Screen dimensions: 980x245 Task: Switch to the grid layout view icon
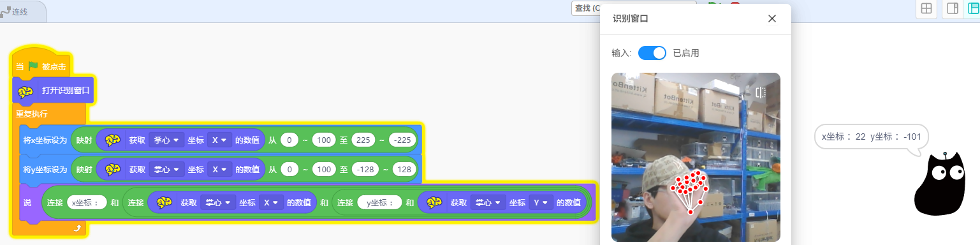[926, 8]
